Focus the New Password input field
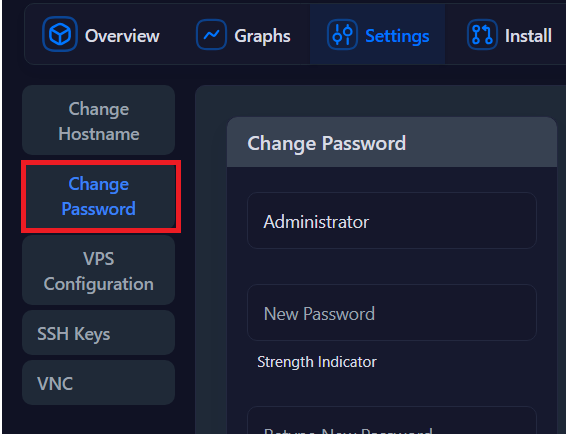Image resolution: width=566 pixels, height=434 pixels. point(392,312)
